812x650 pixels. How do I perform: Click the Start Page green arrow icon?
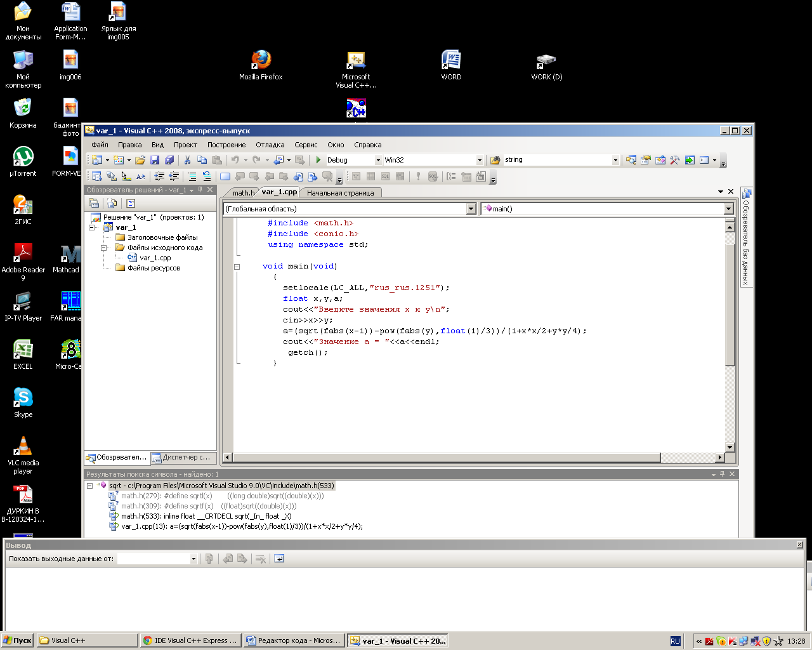pyautogui.click(x=690, y=160)
